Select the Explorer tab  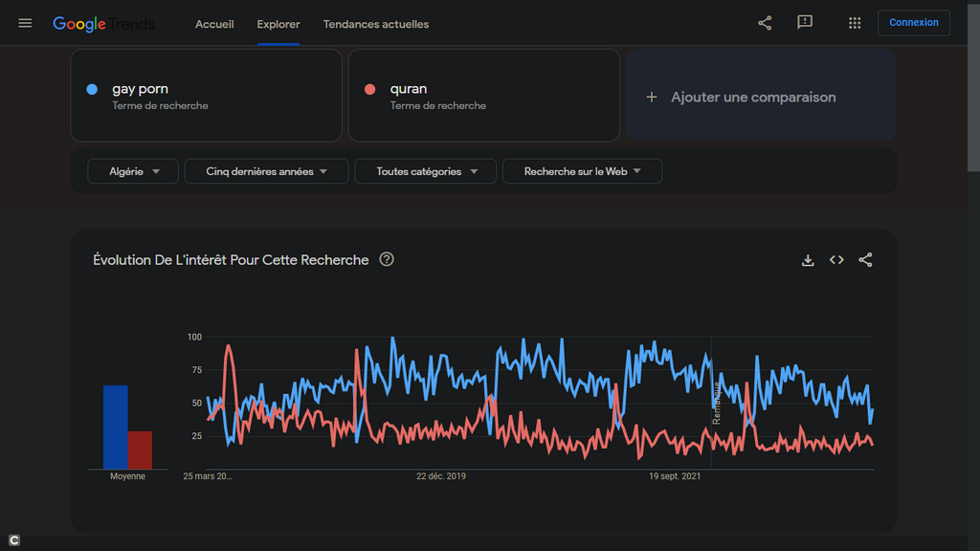click(x=278, y=24)
